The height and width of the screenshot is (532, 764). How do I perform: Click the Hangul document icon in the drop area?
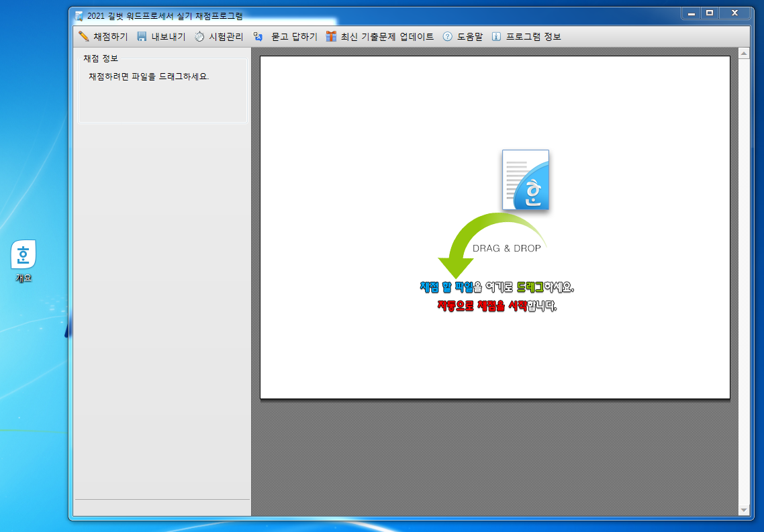[x=526, y=180]
